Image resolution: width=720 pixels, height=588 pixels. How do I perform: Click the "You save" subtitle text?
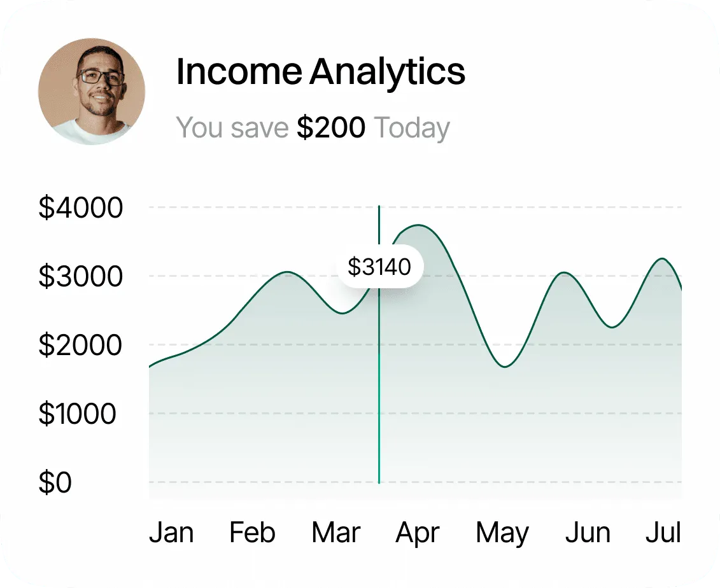point(232,128)
